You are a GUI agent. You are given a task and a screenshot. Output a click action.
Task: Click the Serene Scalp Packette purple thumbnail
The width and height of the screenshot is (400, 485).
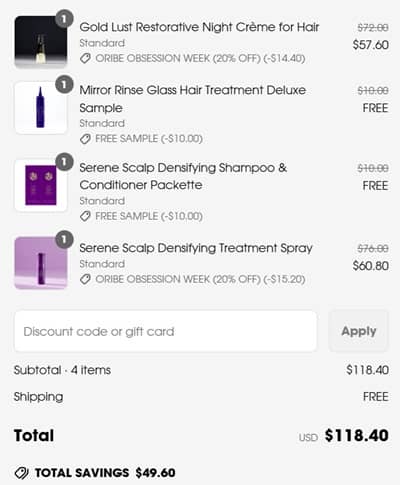pos(41,185)
